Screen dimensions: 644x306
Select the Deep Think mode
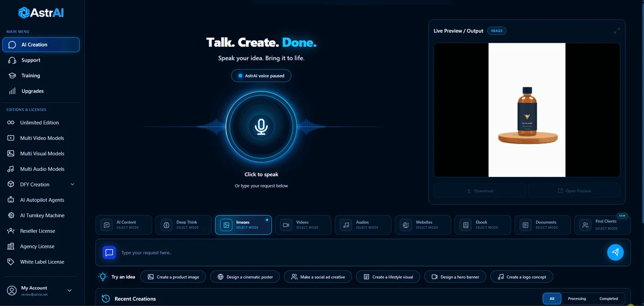tap(184, 225)
